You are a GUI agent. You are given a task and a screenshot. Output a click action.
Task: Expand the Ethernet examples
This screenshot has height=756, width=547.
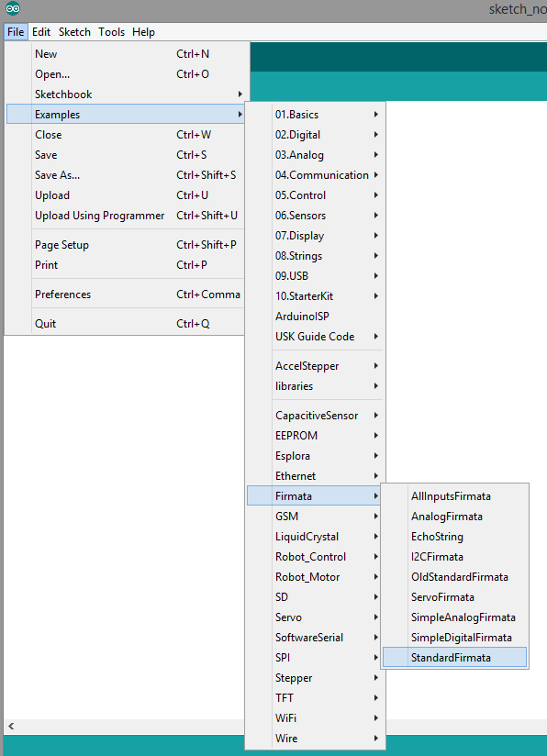[316, 476]
